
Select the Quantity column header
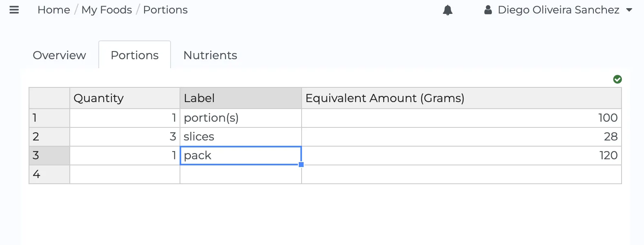coord(125,98)
